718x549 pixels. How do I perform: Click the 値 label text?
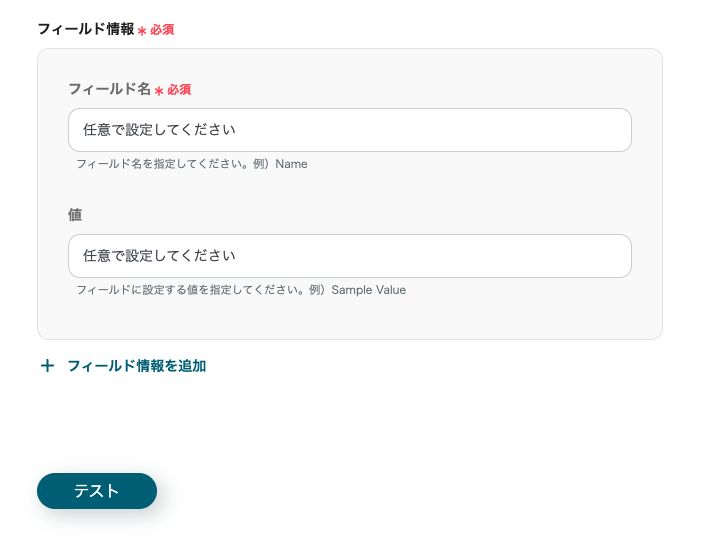pos(75,215)
